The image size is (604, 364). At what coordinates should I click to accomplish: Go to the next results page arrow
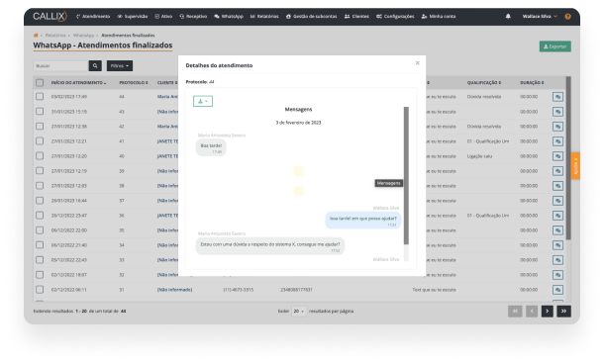547,311
